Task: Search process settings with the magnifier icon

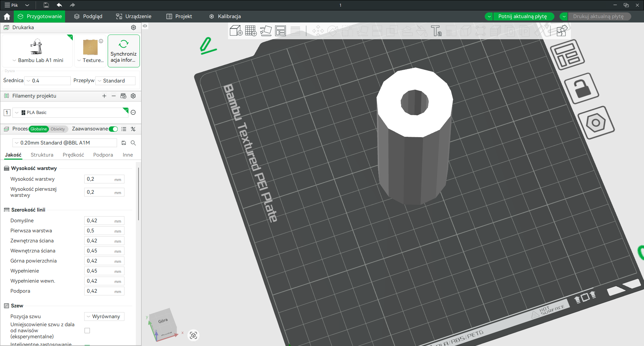Action: click(x=133, y=143)
